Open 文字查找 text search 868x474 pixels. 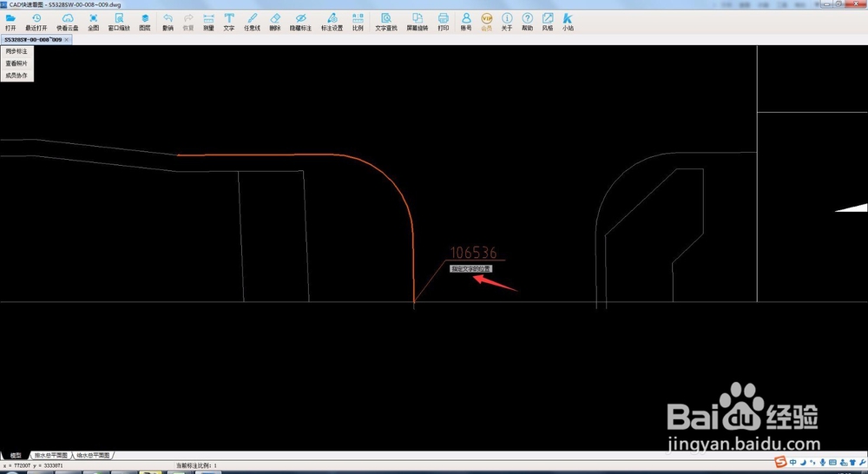point(386,23)
